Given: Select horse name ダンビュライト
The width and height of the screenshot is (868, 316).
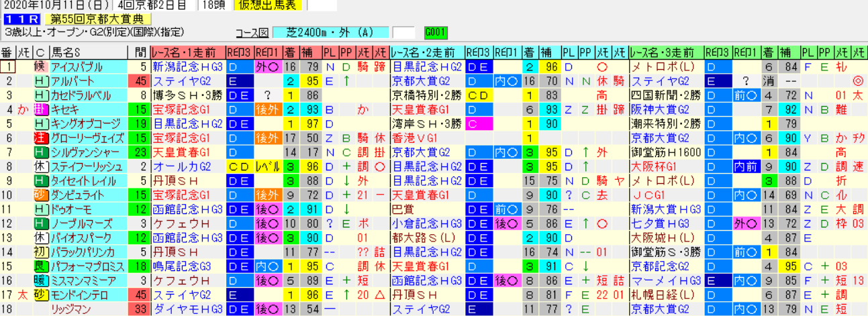Looking at the screenshot, I should pos(87,195).
